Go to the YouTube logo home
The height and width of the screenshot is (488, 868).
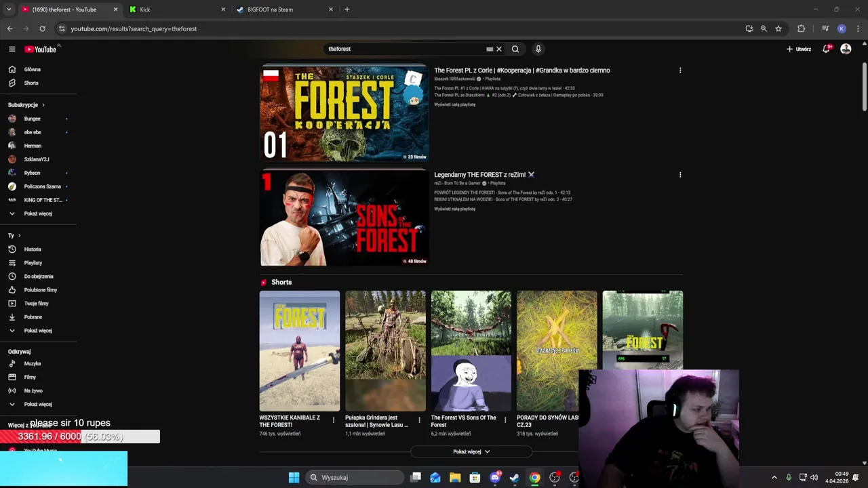41,49
